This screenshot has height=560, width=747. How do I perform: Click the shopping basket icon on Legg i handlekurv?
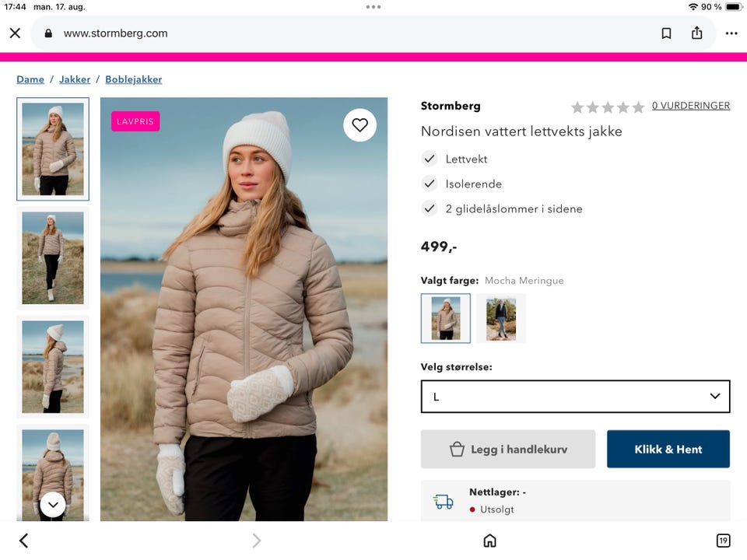tap(457, 449)
